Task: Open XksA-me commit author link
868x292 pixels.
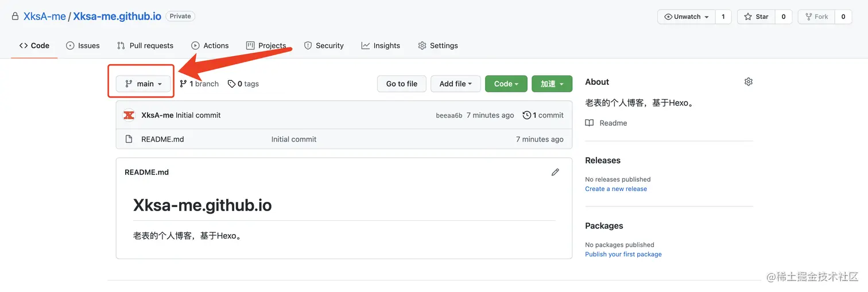Action: click(157, 115)
